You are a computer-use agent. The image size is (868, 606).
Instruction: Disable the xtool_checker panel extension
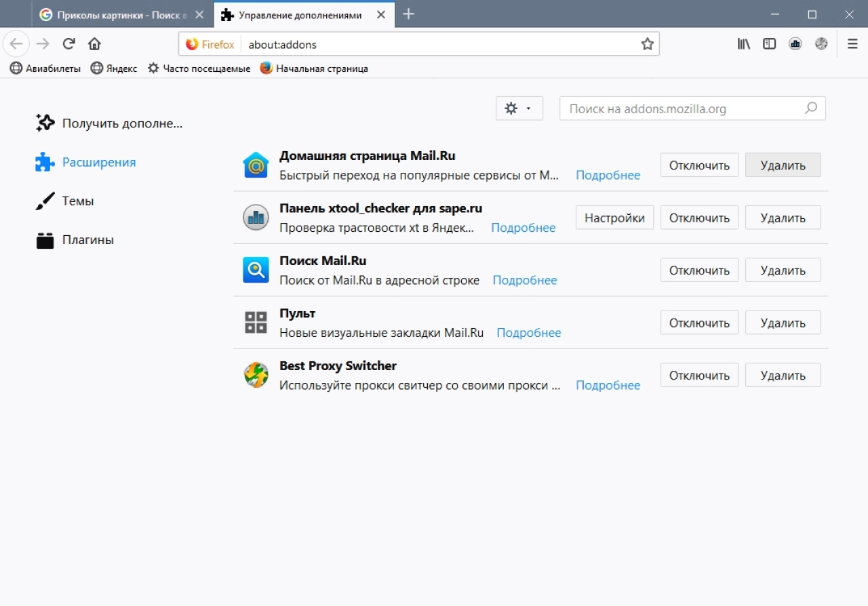coord(699,218)
